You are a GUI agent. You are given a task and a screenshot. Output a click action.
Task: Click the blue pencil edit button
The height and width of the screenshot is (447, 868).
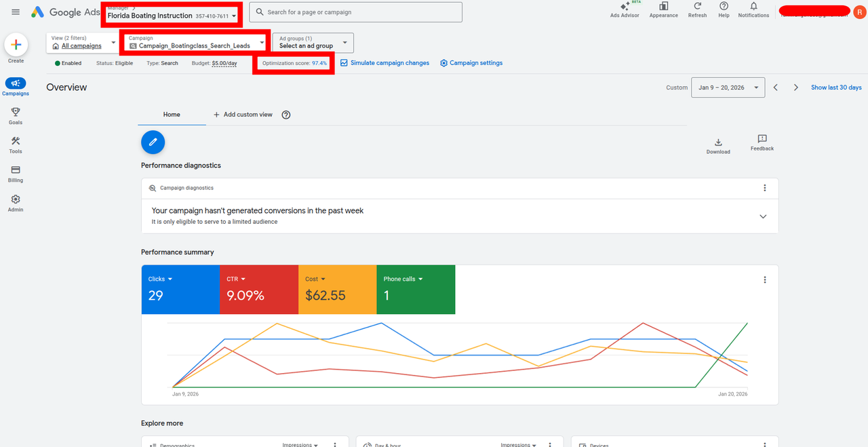tap(153, 142)
